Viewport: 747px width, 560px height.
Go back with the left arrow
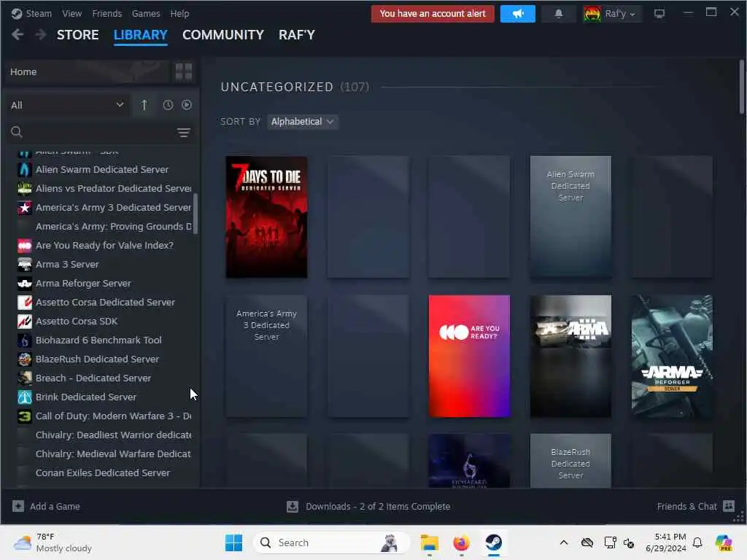pos(18,35)
